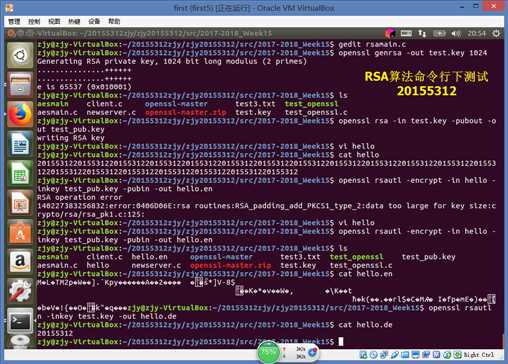Screen dimensions: 508x364
Task: Click 'gedit rsamain.c' command text
Action: point(372,44)
